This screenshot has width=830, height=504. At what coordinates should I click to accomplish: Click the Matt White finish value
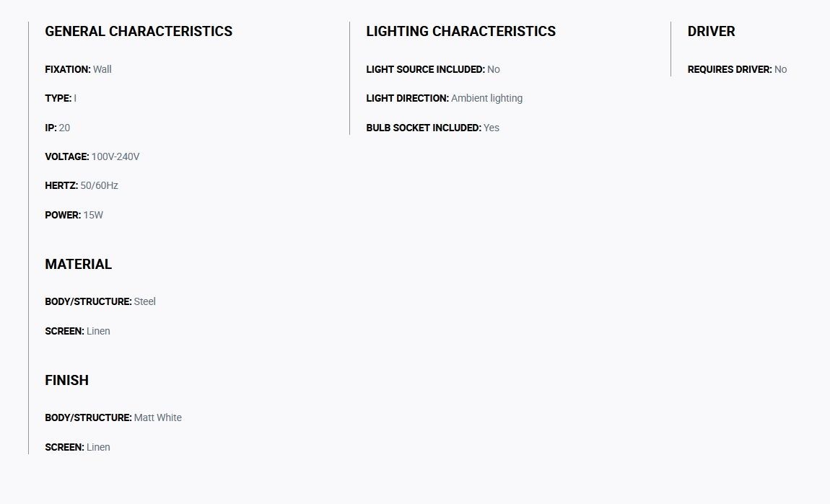click(x=158, y=417)
